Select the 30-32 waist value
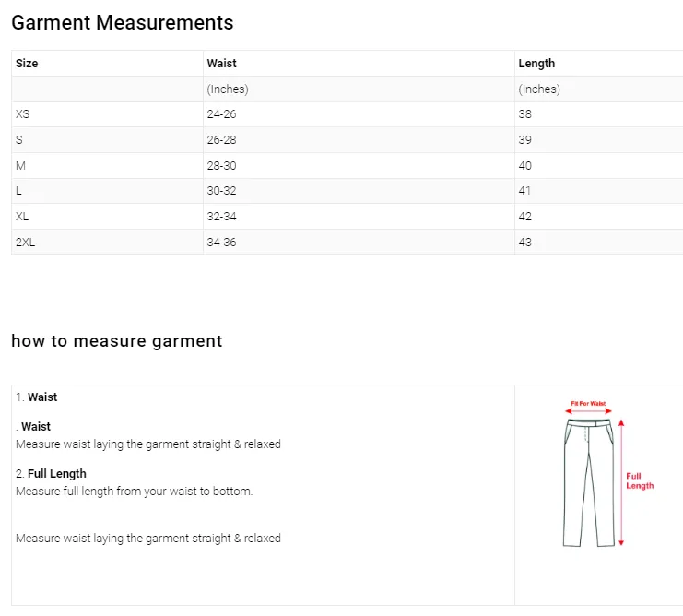Viewport: 683px width, 616px height. [221, 191]
